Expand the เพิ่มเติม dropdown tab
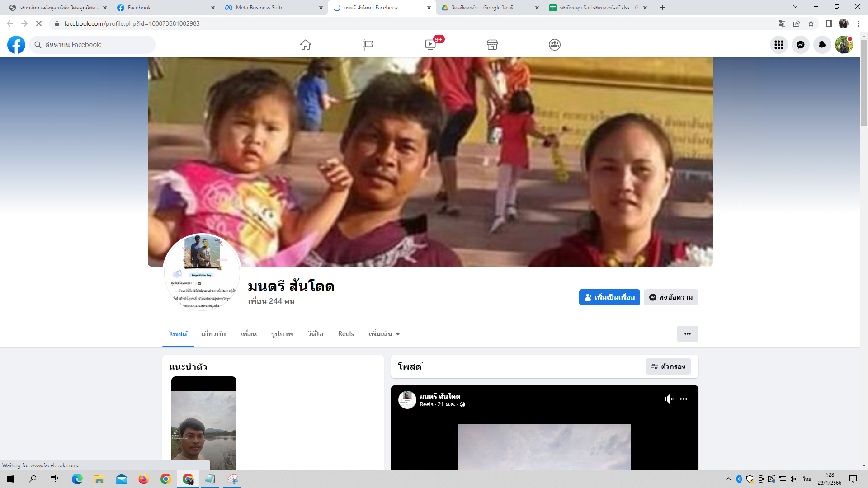 pos(384,334)
